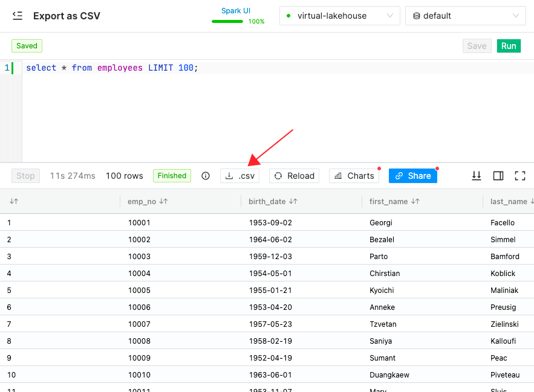The height and width of the screenshot is (392, 534).
Task: Select the first name cell Georgi
Action: coord(381,222)
